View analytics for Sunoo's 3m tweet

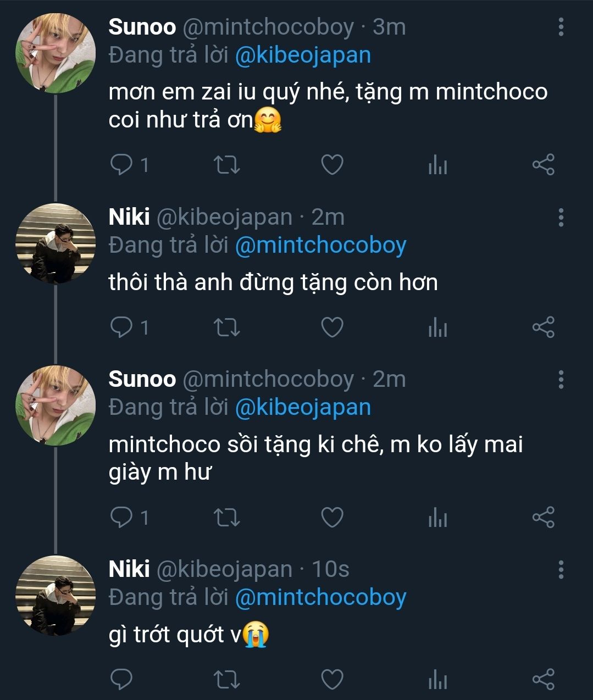tap(437, 164)
